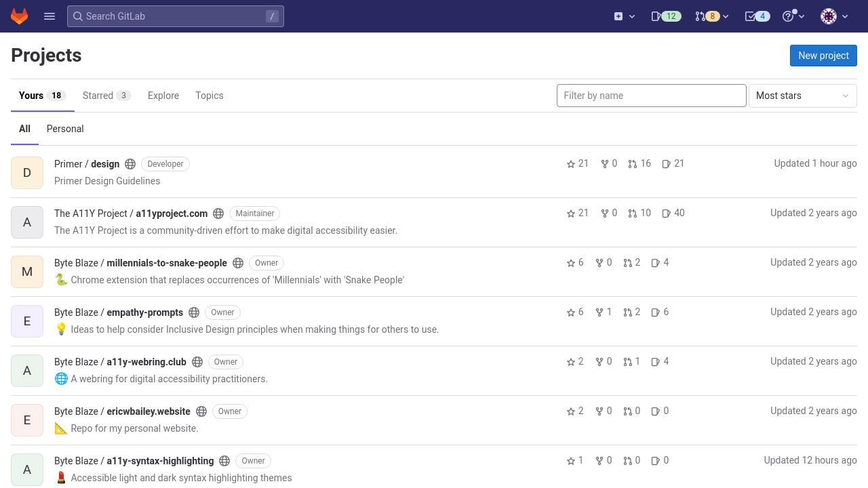Open merge requests 2 for empathy-prompts
Image resolution: width=868 pixels, height=488 pixels.
631,312
